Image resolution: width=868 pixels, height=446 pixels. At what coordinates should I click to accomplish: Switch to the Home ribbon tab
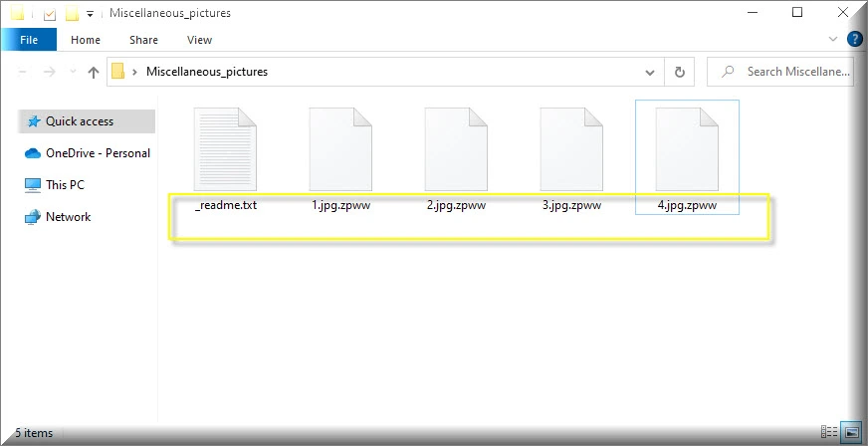pyautogui.click(x=86, y=40)
